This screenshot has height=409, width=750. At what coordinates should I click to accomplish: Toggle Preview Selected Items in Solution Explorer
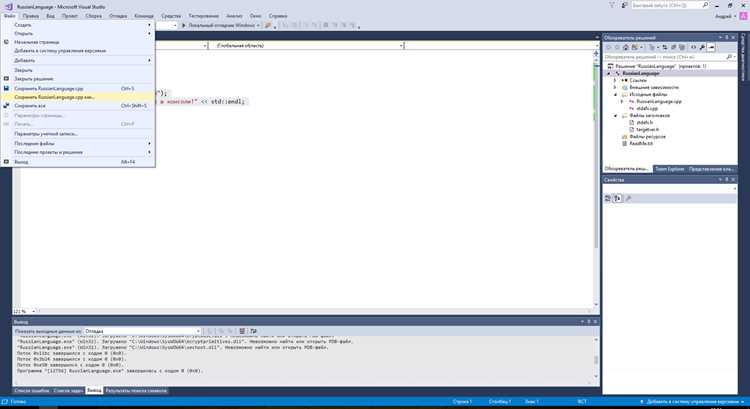coord(712,47)
